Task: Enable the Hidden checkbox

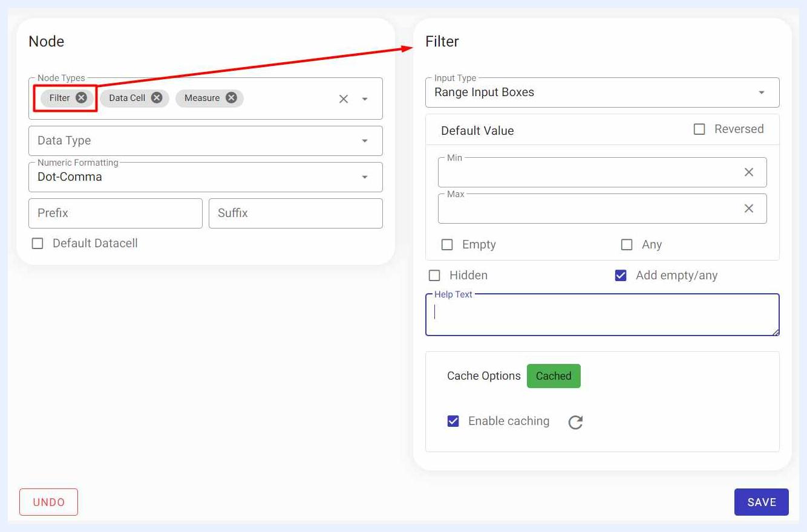Action: pos(434,276)
